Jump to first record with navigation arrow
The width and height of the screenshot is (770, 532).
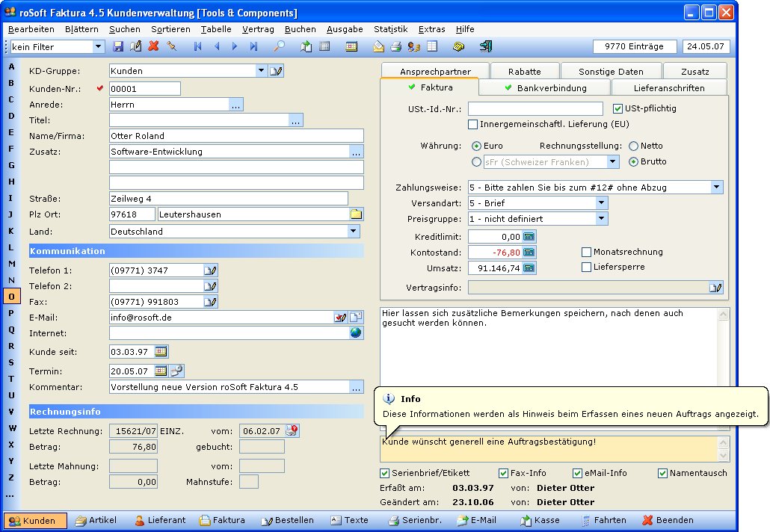click(198, 46)
